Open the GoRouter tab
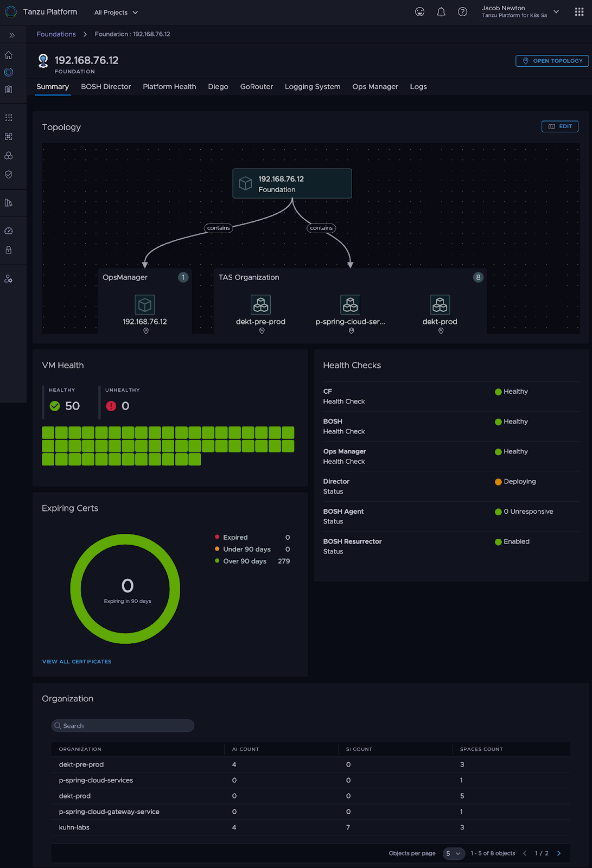Image resolution: width=592 pixels, height=868 pixels. point(257,87)
